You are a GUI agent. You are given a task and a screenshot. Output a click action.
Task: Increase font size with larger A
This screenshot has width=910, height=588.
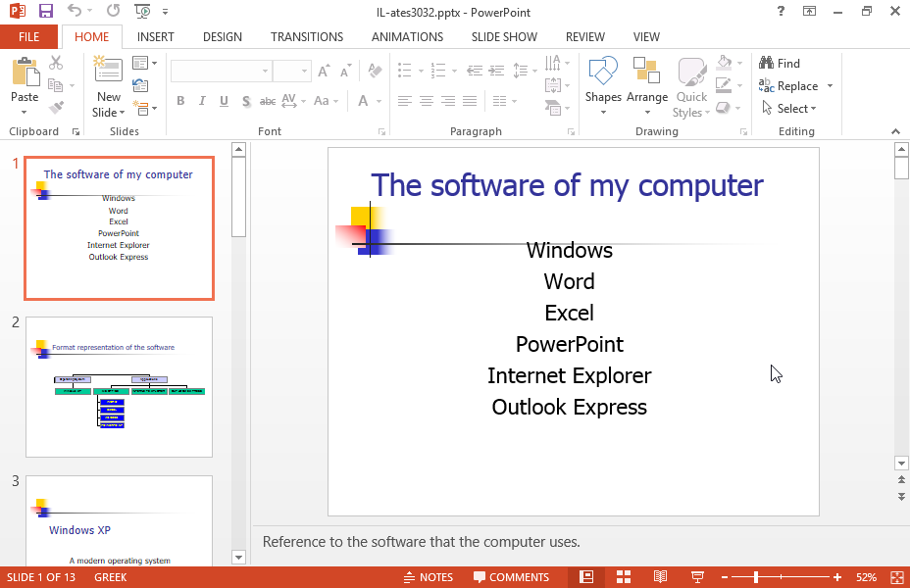324,71
